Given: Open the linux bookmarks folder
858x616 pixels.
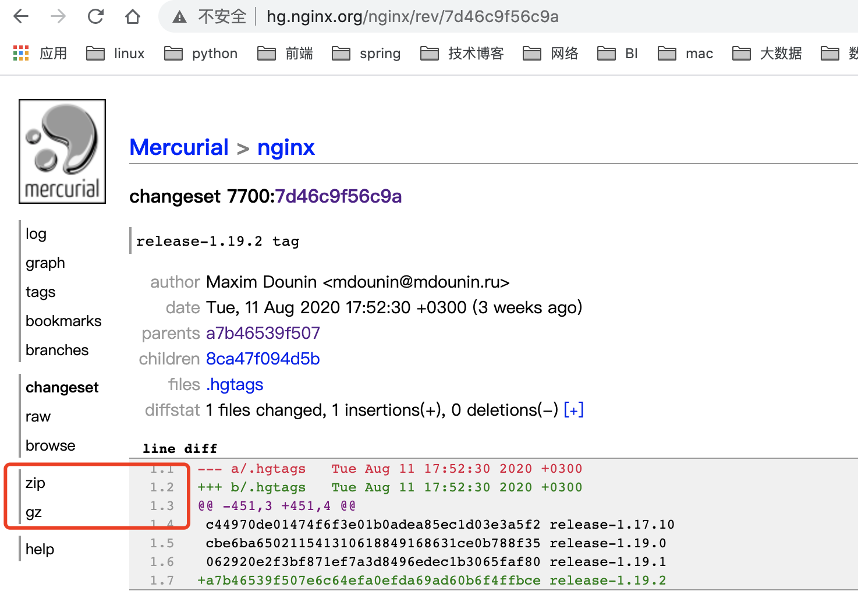Looking at the screenshot, I should (115, 54).
